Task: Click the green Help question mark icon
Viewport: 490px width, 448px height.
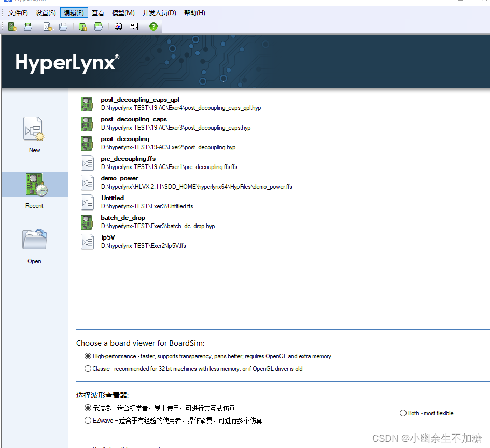Action: (153, 26)
